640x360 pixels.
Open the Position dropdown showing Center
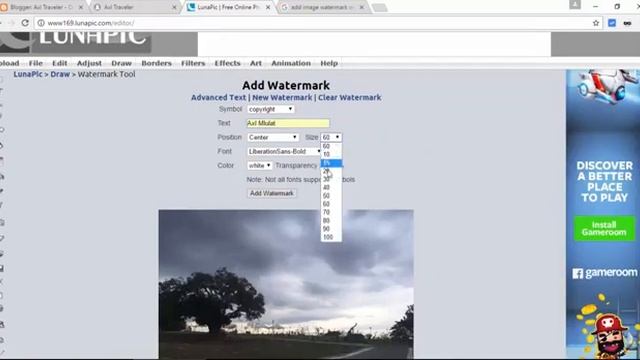tap(273, 138)
